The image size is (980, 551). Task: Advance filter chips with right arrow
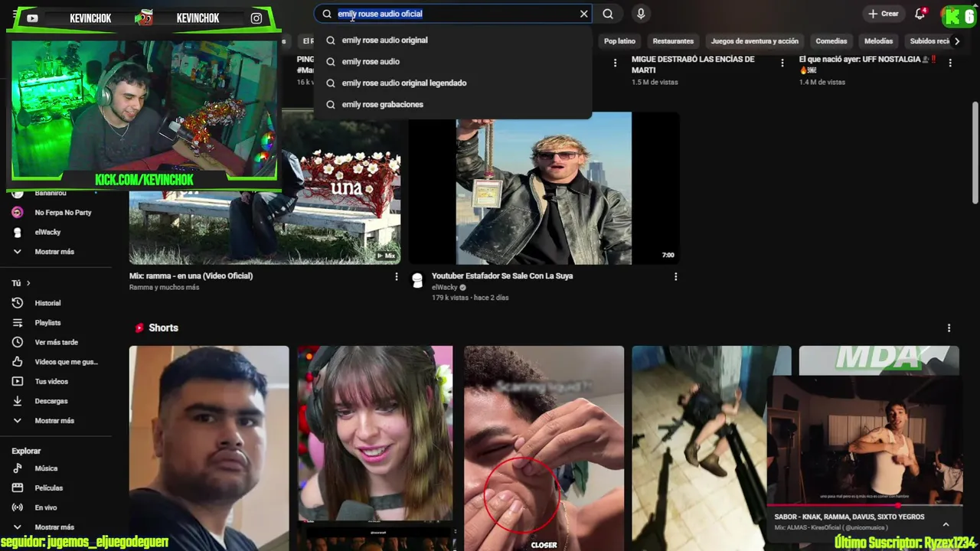click(x=957, y=41)
